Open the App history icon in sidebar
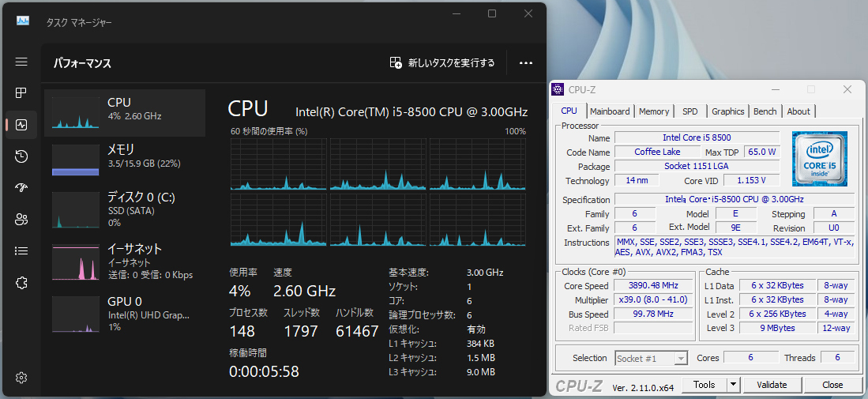868x399 pixels. tap(21, 156)
